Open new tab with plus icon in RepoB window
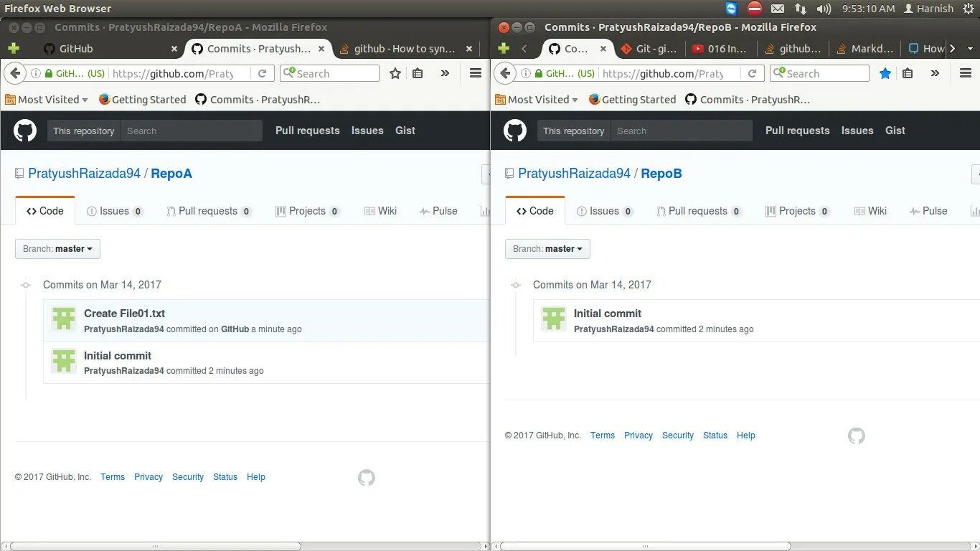This screenshot has width=980, height=551. [504, 49]
